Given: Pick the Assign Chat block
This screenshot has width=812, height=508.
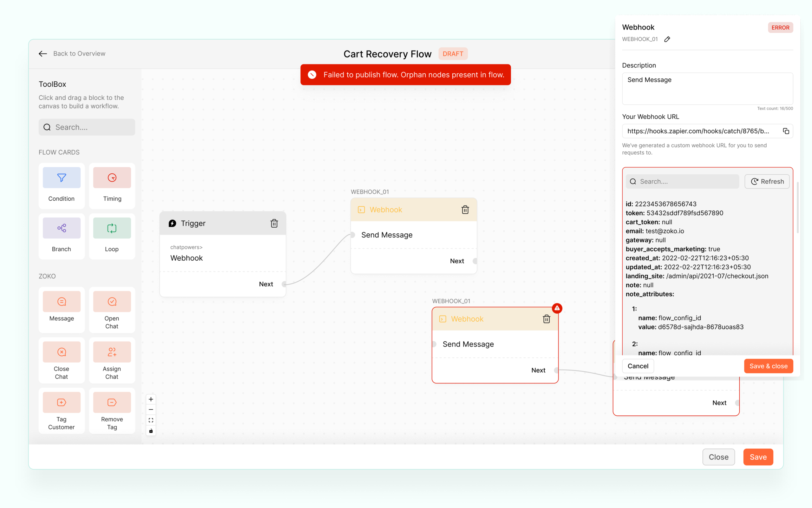Looking at the screenshot, I should (112, 360).
